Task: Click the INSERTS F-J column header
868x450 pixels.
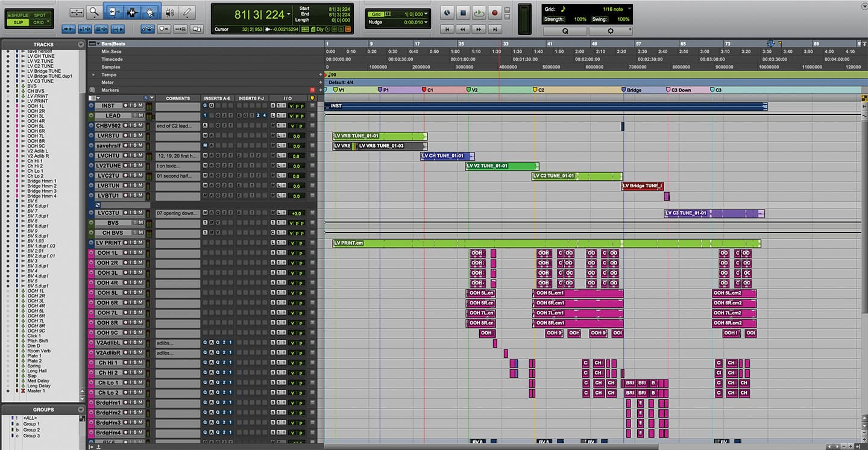Action: click(251, 98)
